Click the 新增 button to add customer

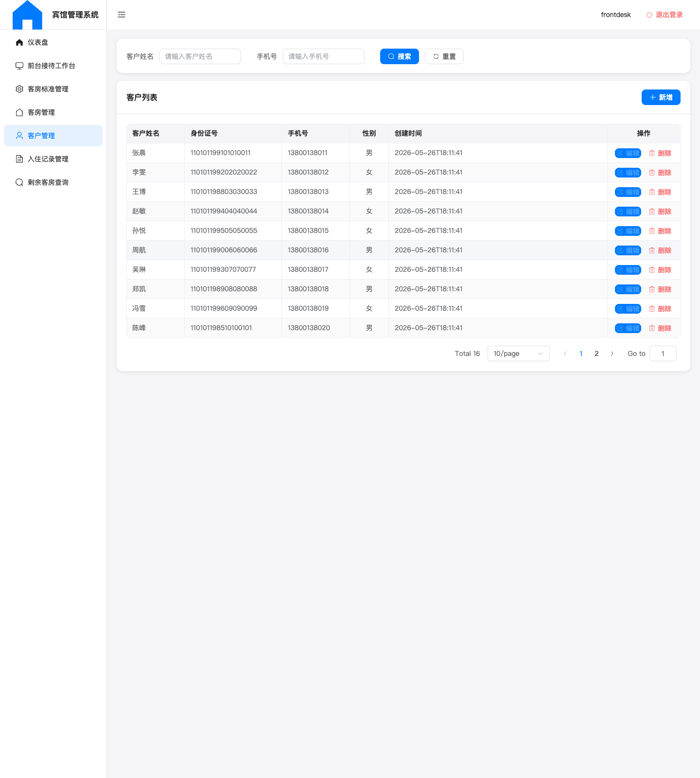coord(661,97)
